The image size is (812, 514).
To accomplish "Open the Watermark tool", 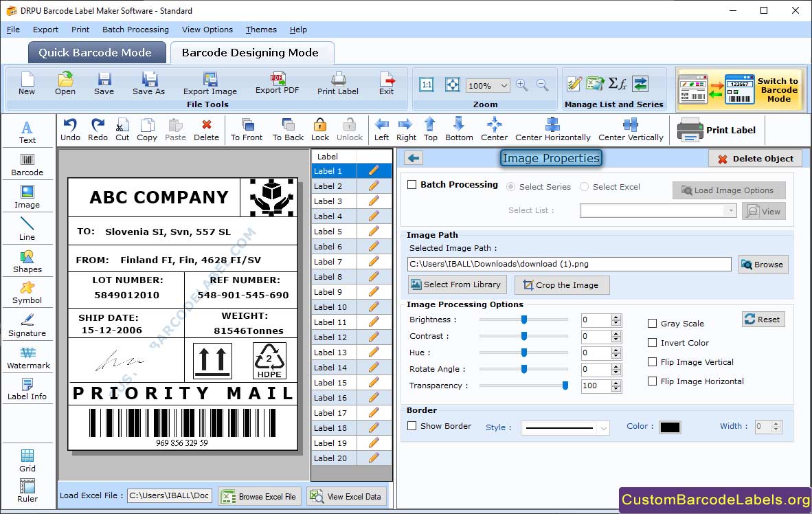I will coord(28,358).
